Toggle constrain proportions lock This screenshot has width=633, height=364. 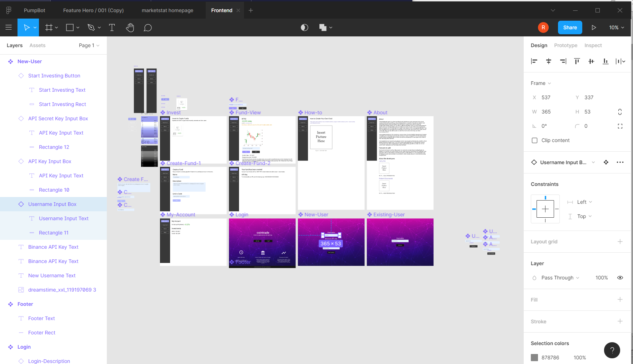point(620,112)
